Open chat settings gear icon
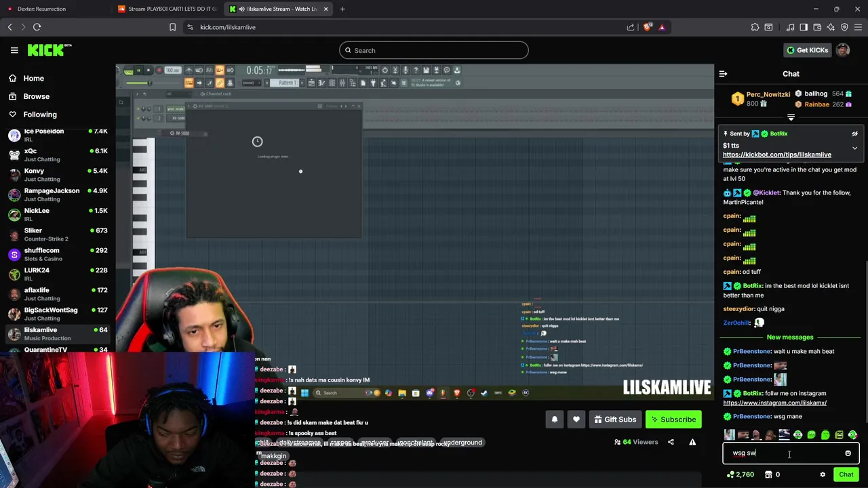This screenshot has height=488, width=868. (x=823, y=474)
